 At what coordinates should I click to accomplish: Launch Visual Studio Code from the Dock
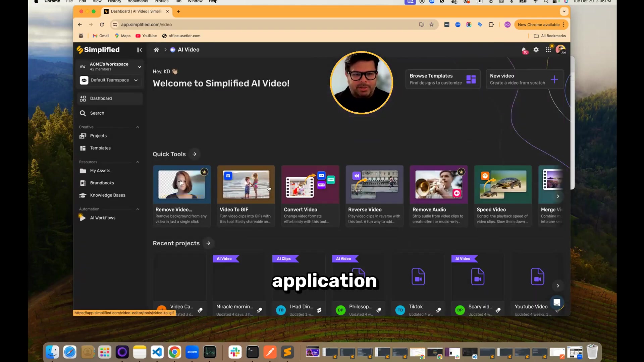157,352
